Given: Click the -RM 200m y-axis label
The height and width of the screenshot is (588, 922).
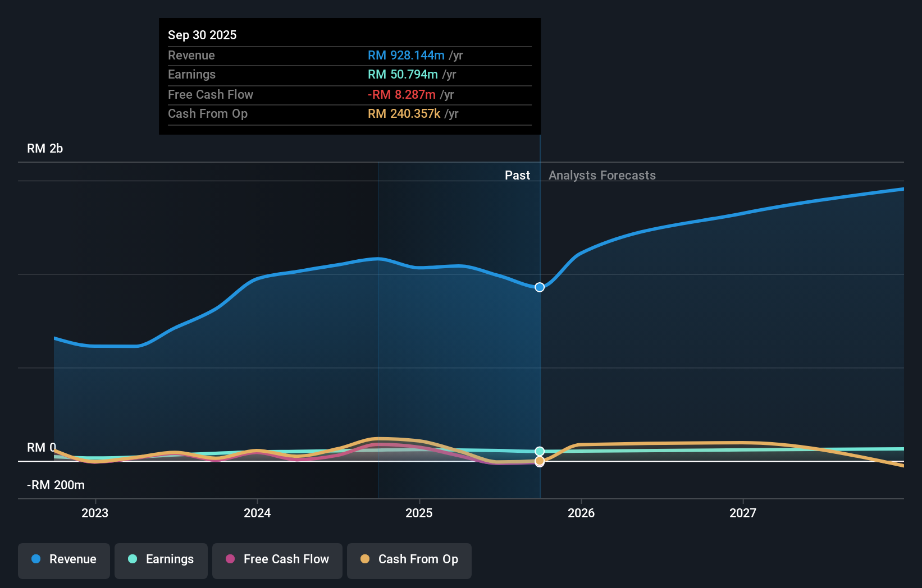Looking at the screenshot, I should (x=56, y=485).
